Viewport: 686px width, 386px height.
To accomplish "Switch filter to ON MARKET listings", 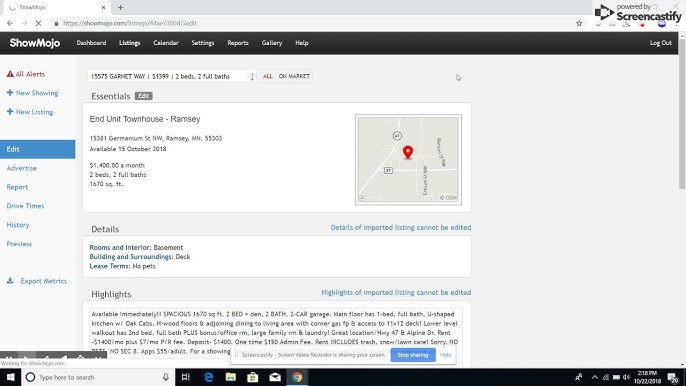I will pyautogui.click(x=294, y=76).
